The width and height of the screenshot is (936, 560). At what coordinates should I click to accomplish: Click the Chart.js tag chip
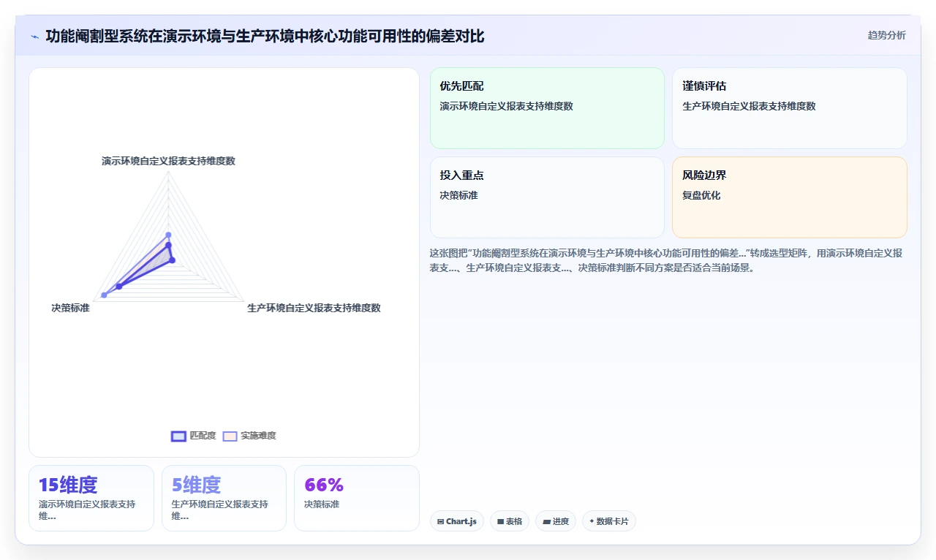pyautogui.click(x=457, y=521)
